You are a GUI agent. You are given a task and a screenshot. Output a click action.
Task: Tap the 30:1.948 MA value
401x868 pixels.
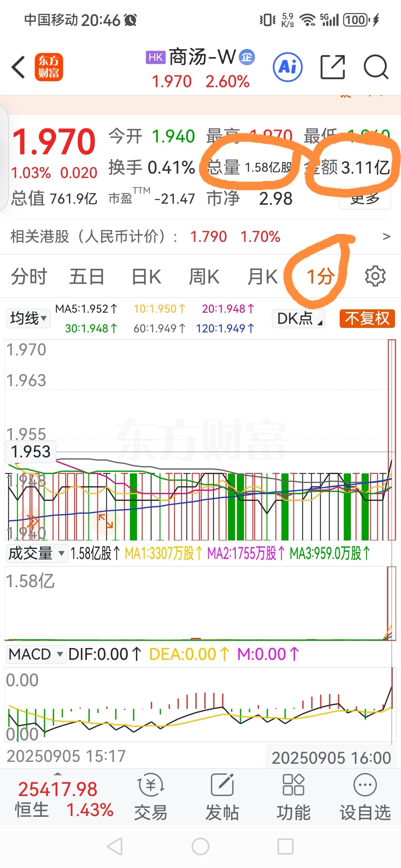pyautogui.click(x=91, y=328)
